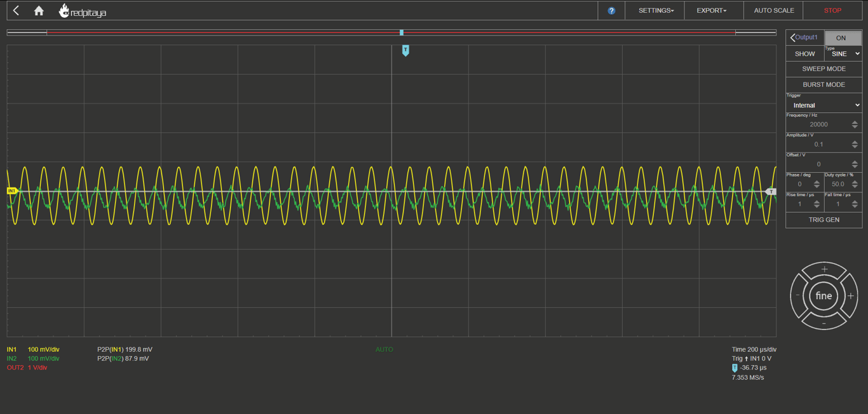Select the OUT2 channel label in the legend
Screen dimensions: 868x414
click(x=15, y=368)
